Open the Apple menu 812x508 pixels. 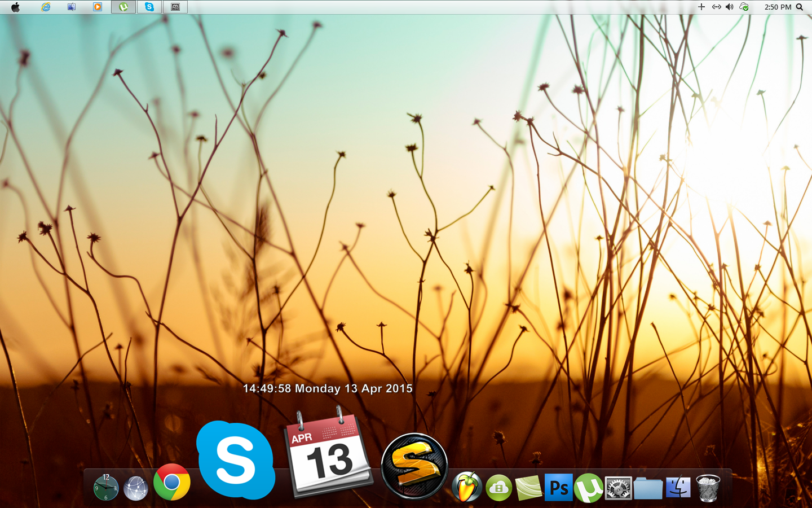[x=16, y=7]
